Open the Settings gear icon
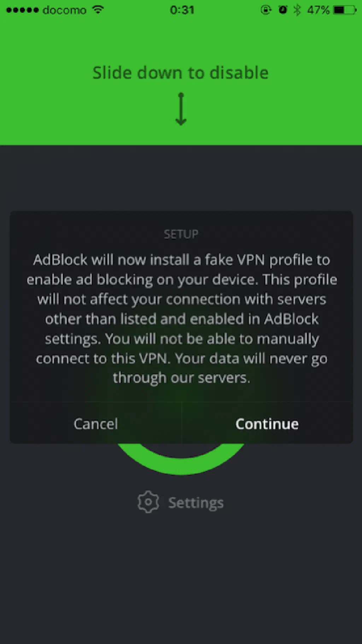This screenshot has width=362, height=644. coord(148,502)
